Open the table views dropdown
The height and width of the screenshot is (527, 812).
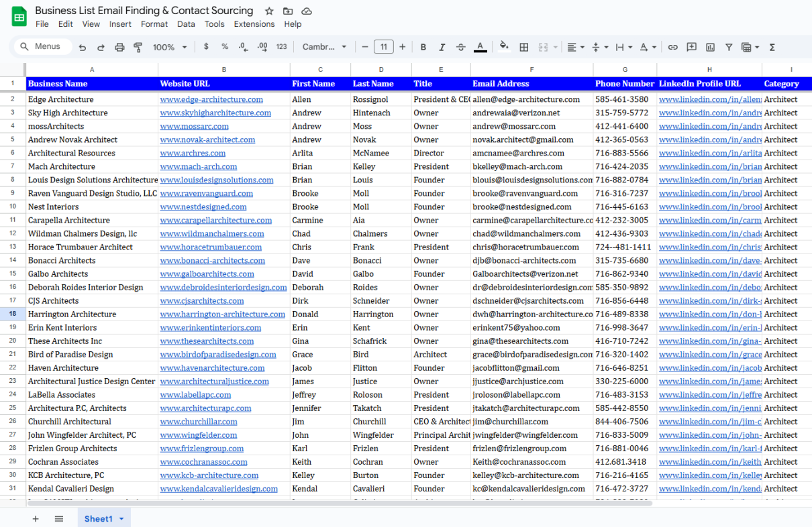tap(750, 47)
